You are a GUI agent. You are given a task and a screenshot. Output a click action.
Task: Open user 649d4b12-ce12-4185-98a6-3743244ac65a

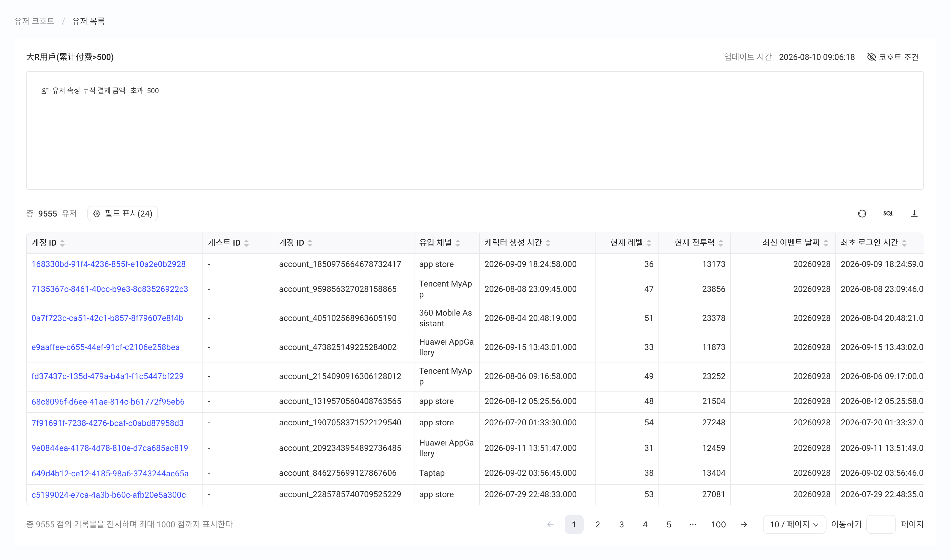pyautogui.click(x=110, y=473)
